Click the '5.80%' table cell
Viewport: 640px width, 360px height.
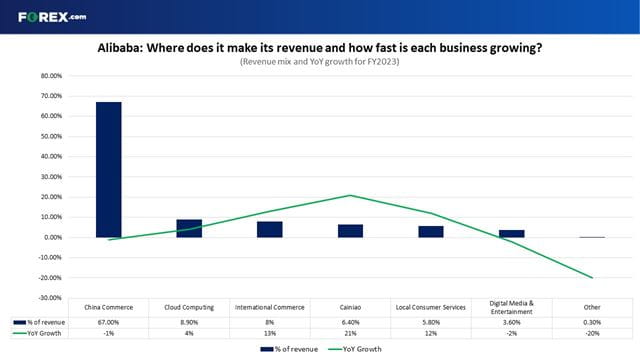[431, 322]
